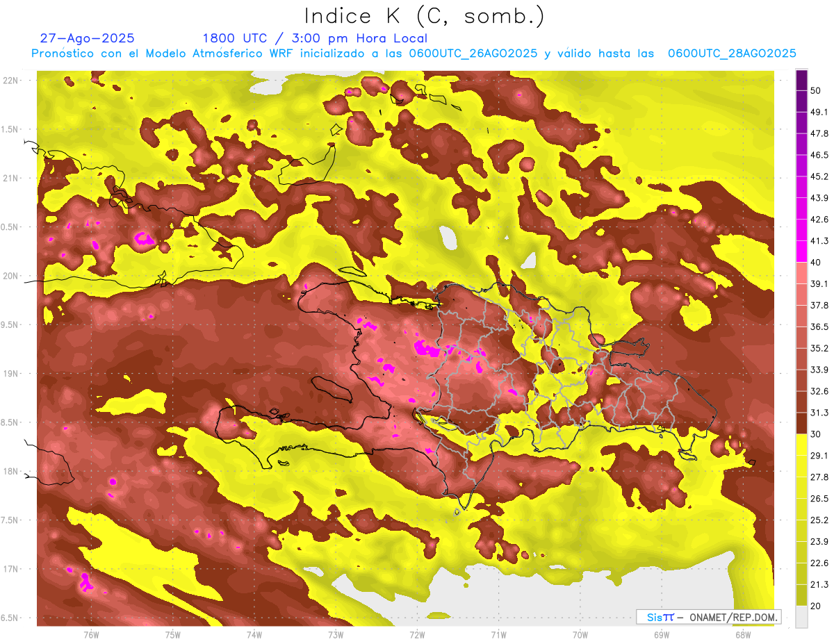834x644 pixels.
Task: Click the colorbar value "30"
Action: pyautogui.click(x=816, y=434)
